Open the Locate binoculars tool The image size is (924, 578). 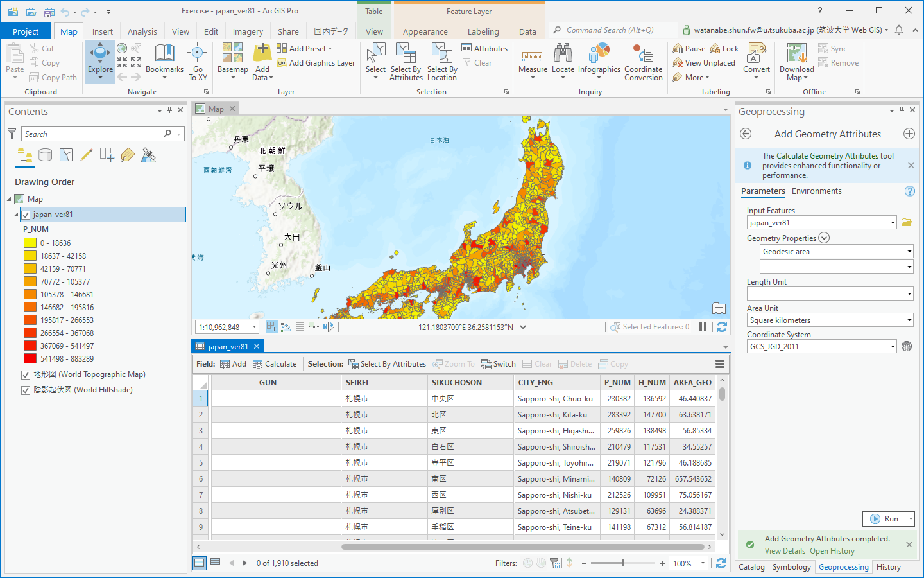[563, 62]
